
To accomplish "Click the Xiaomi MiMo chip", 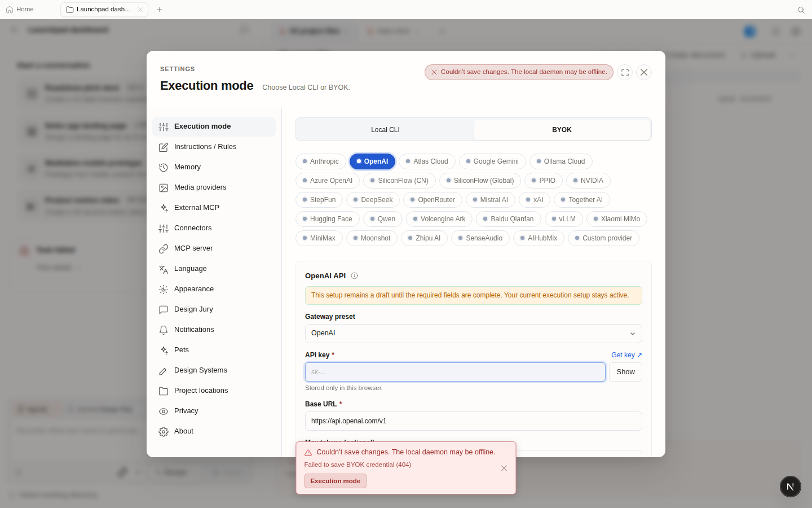I will point(617,219).
